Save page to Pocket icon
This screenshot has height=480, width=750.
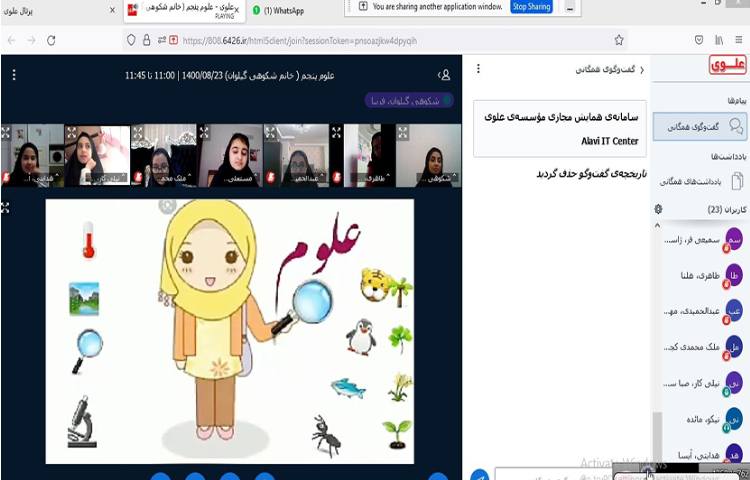[699, 41]
